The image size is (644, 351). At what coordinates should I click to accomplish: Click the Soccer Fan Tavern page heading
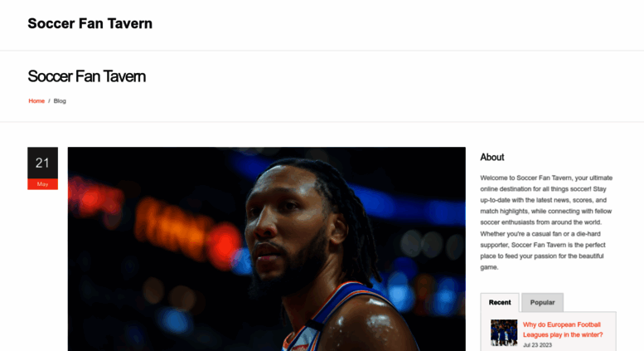pyautogui.click(x=87, y=76)
